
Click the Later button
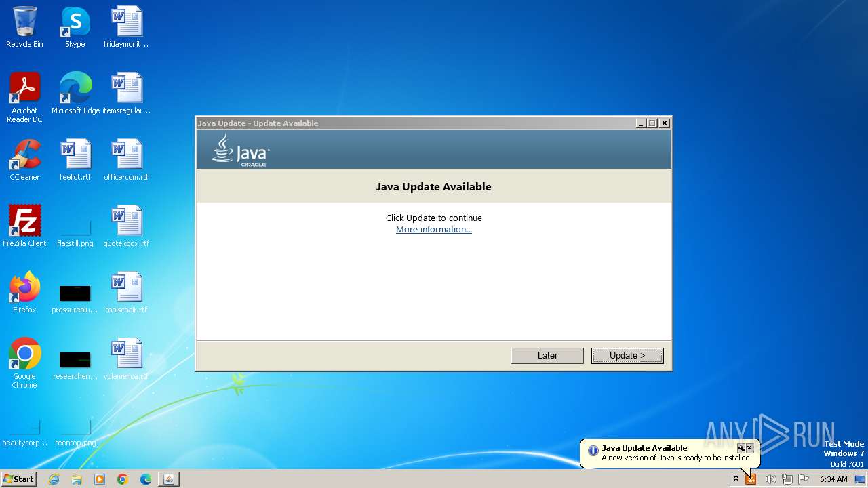[x=547, y=356]
